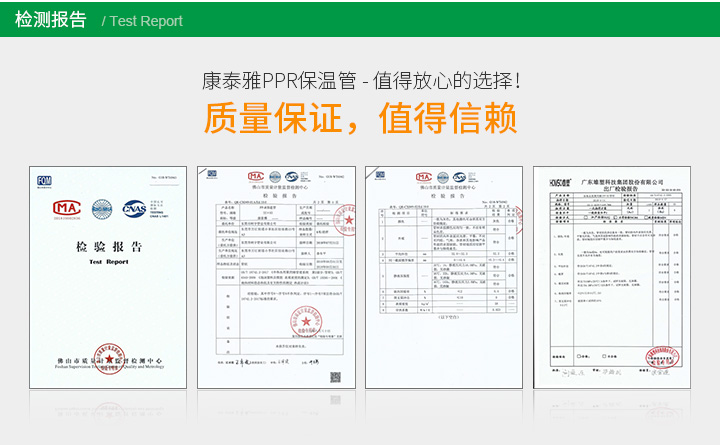The width and height of the screenshot is (720, 445).
Task: Click the blue CNAS logo on the cover page
Action: [x=133, y=208]
